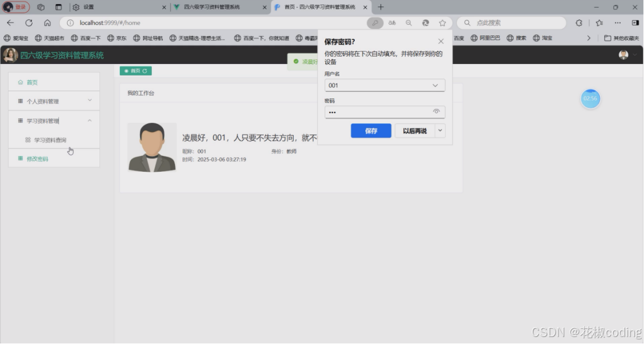Toggle password visibility with eye icon

436,111
